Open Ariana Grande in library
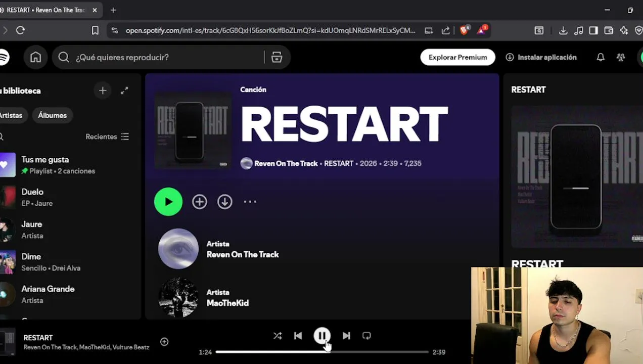643x364 pixels. 68,294
